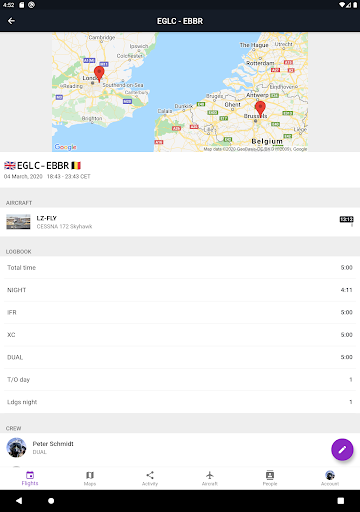Open the Activity share icon tab
Viewport: 360px width, 512px height.
[x=150, y=479]
